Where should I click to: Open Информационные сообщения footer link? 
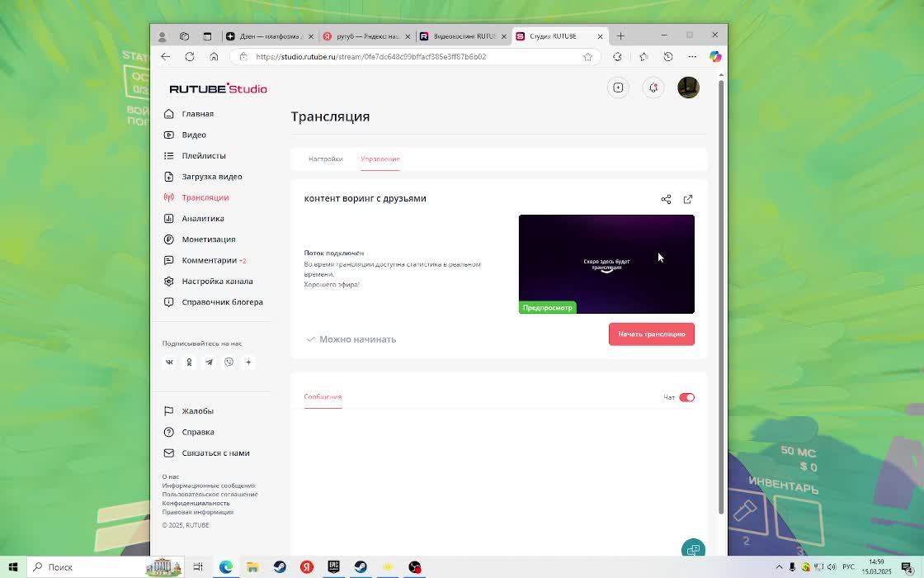pos(209,486)
